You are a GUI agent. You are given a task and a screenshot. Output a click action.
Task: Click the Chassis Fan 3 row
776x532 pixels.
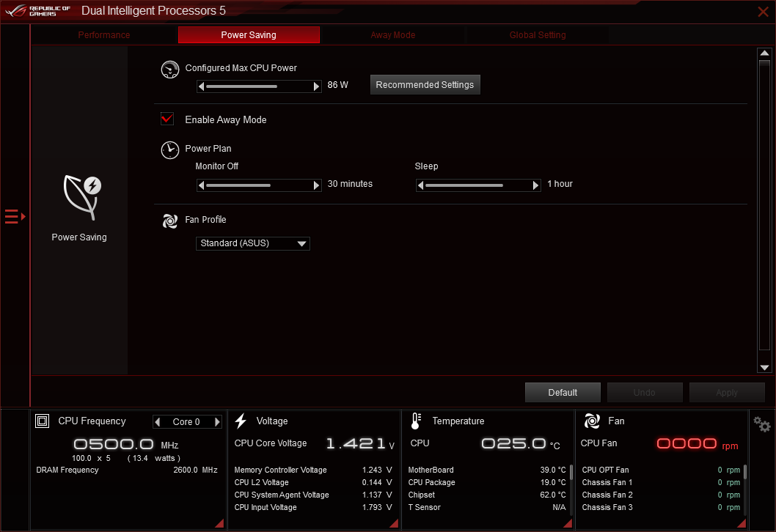[661, 507]
